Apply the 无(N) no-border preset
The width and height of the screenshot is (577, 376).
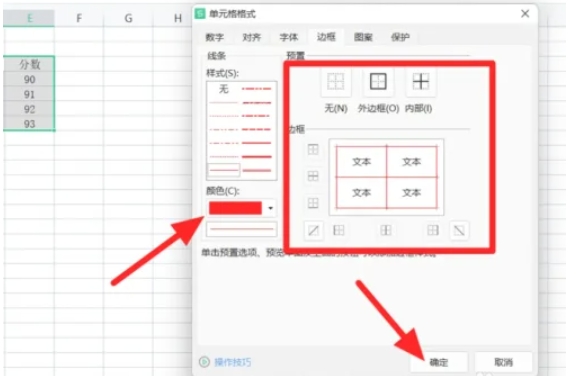click(335, 82)
